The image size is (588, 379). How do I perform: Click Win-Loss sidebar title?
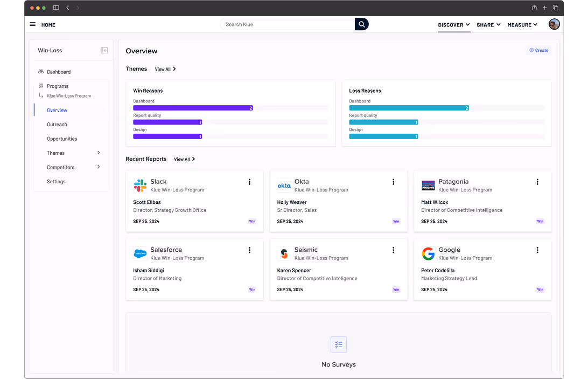(50, 50)
